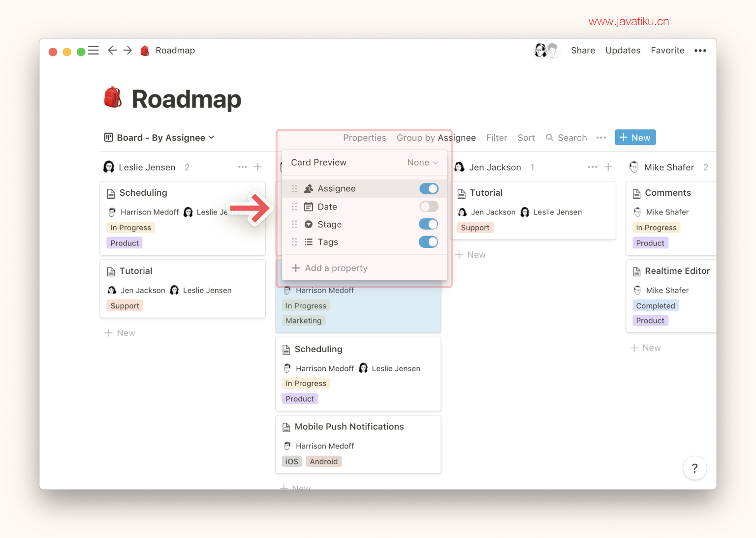Click Roadmap breadcrumb text in top bar

coord(175,50)
